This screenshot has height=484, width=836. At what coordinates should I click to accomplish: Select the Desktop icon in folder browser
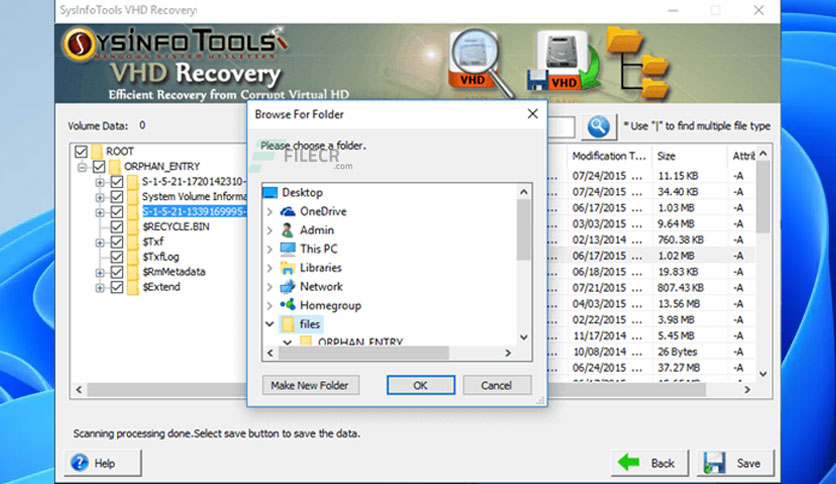tap(270, 192)
